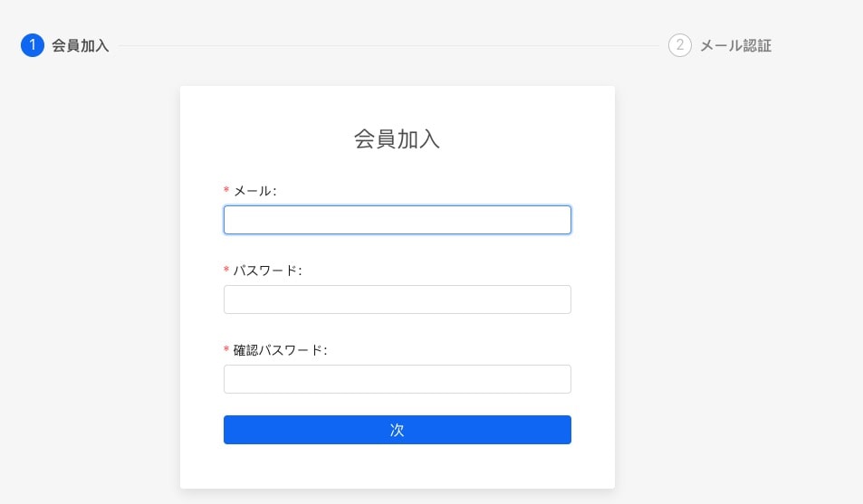Click the number 2 inside outlined circle
The height and width of the screenshot is (504, 863).
[x=680, y=45]
